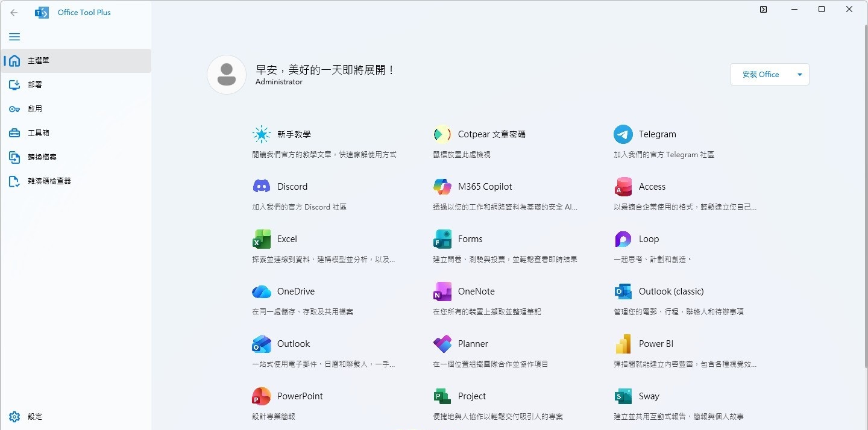This screenshot has width=868, height=430.
Task: Expand the 安裝 Office dropdown arrow
Action: coord(800,75)
